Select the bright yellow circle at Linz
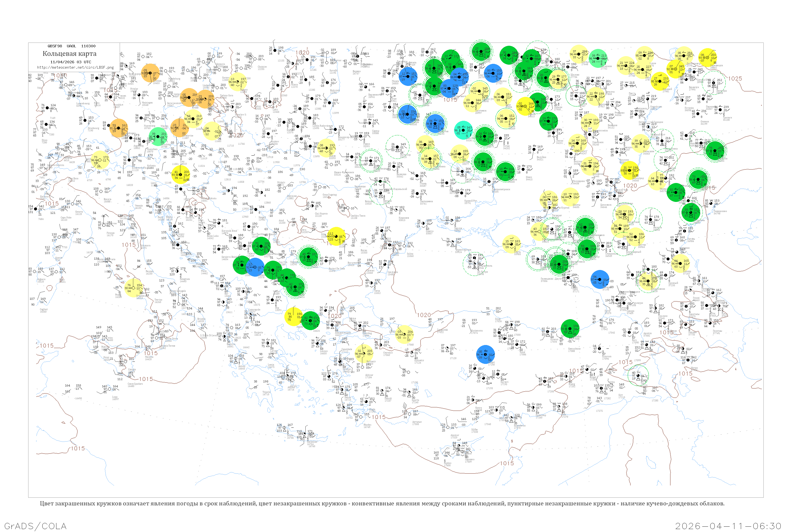798x532 pixels. click(x=181, y=174)
